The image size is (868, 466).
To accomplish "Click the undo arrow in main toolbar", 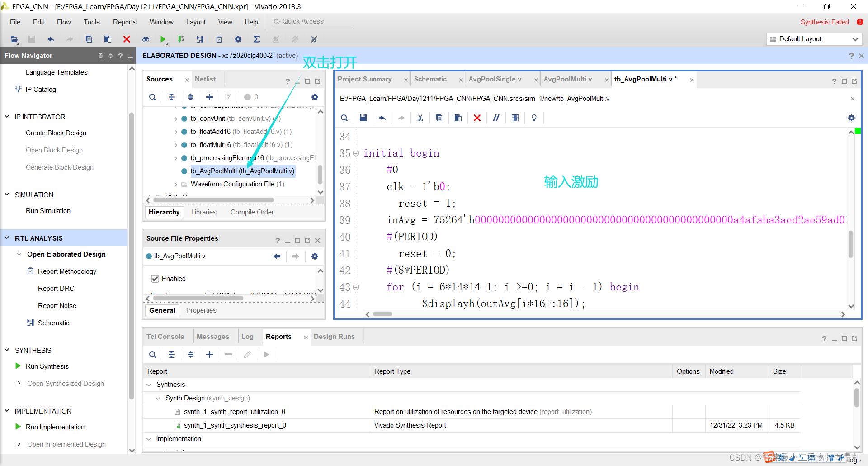I will [x=51, y=39].
